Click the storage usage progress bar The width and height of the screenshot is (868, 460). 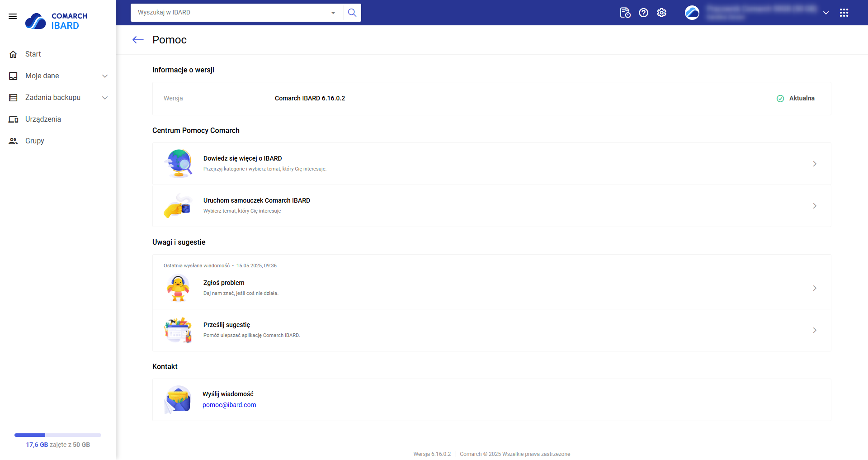[58, 435]
